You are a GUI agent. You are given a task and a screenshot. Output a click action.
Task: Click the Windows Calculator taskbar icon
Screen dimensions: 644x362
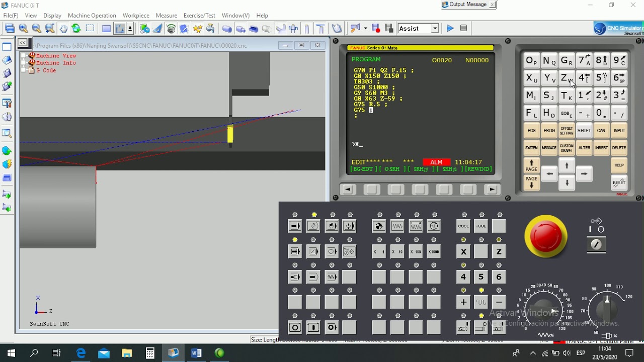click(x=150, y=353)
